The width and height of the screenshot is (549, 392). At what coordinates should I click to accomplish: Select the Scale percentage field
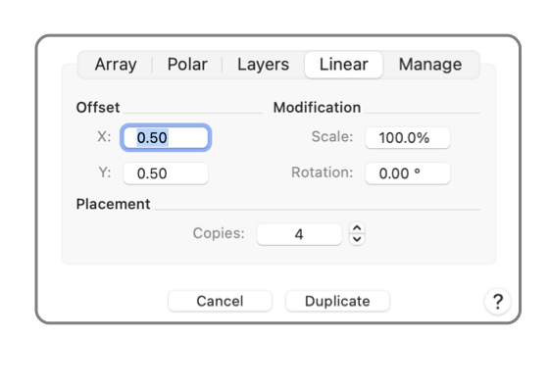pos(408,137)
